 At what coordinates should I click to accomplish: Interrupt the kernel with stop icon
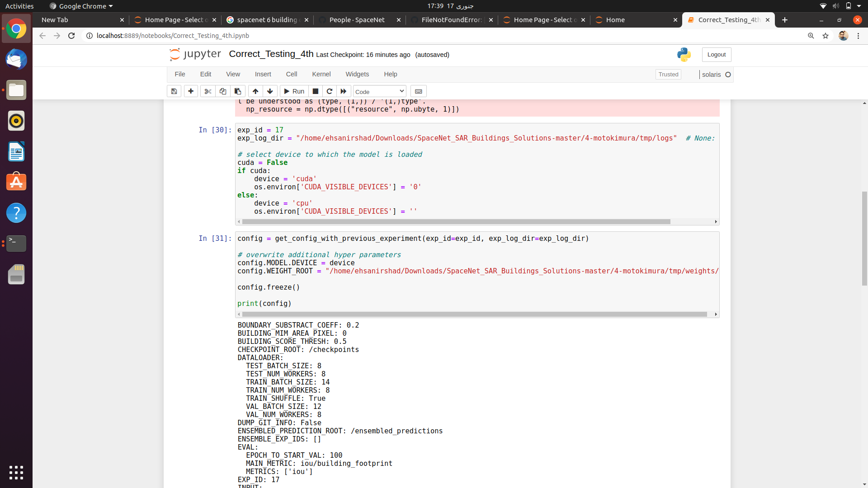pos(316,91)
